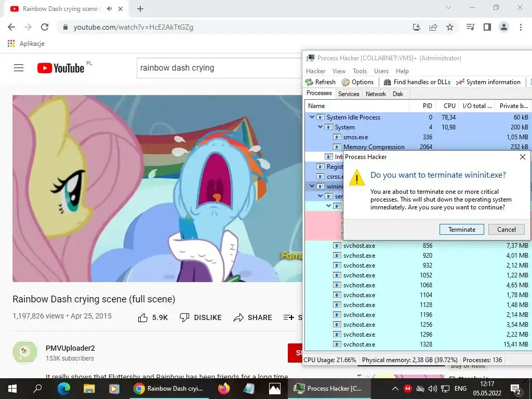This screenshot has height=399, width=532.
Task: Open the notification center icon
Action: (516, 389)
